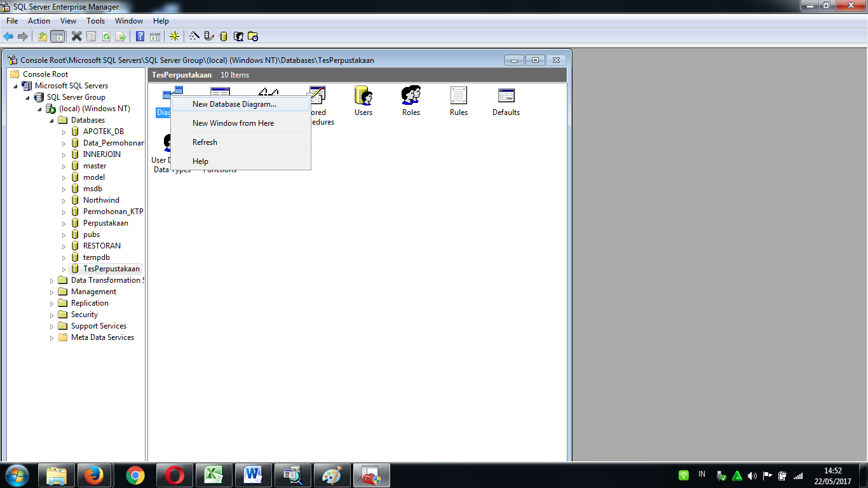This screenshot has width=868, height=488.
Task: Click Register Server toolbar icon
Action: tap(209, 37)
